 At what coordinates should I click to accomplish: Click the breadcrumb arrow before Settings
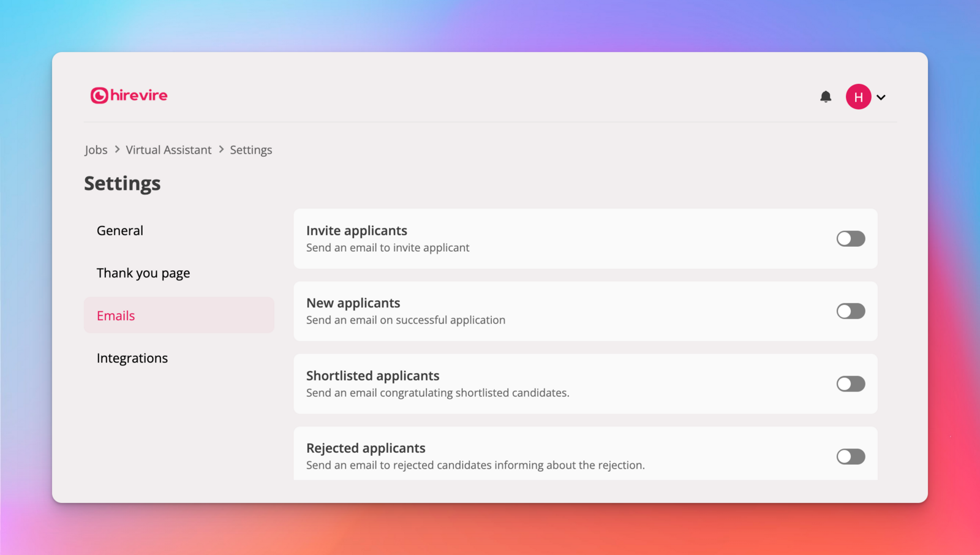221,149
